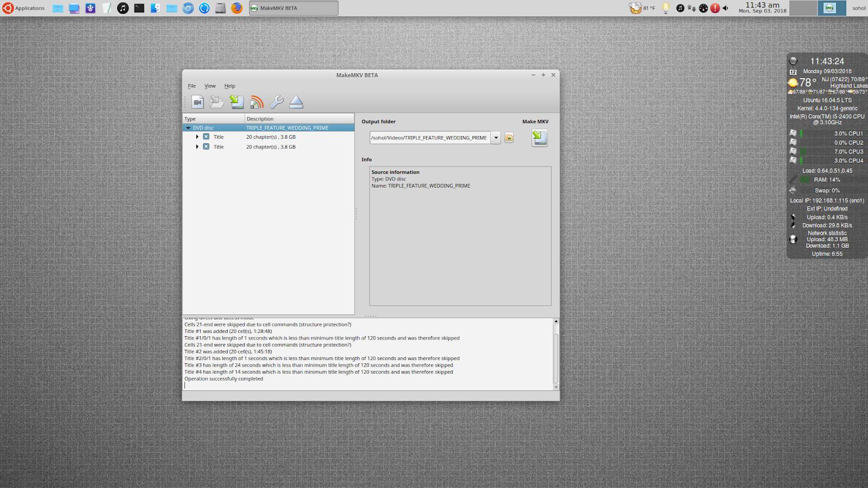868x488 pixels.
Task: Open the Ubuntu Applications menu
Action: (24, 8)
